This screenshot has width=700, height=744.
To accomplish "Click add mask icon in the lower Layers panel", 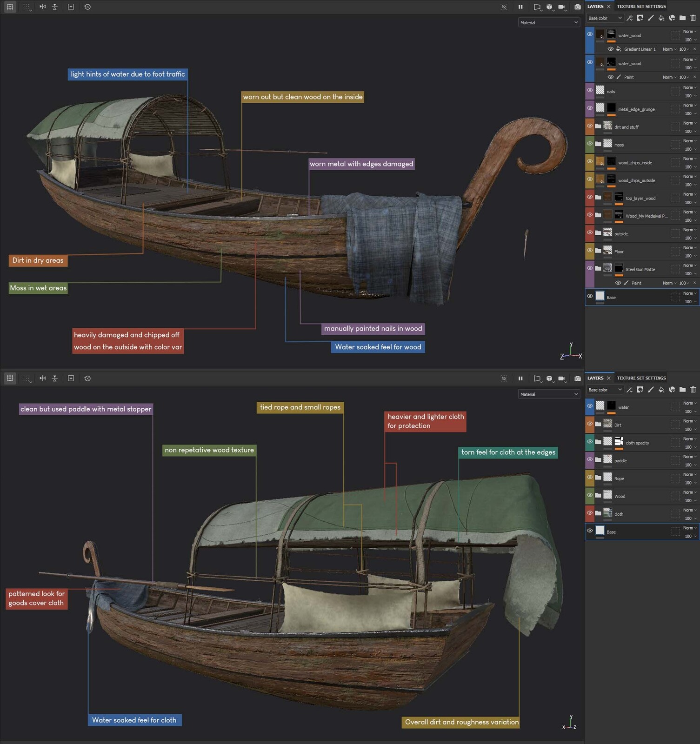I will click(x=640, y=390).
